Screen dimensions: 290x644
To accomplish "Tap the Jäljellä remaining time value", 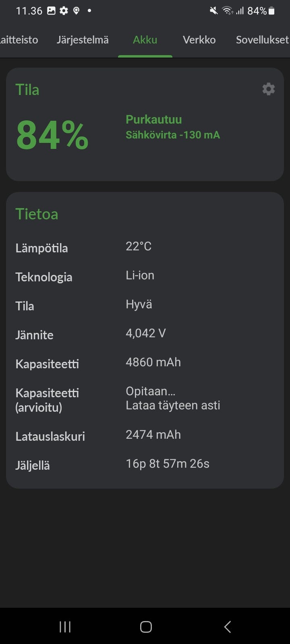I will point(168,464).
